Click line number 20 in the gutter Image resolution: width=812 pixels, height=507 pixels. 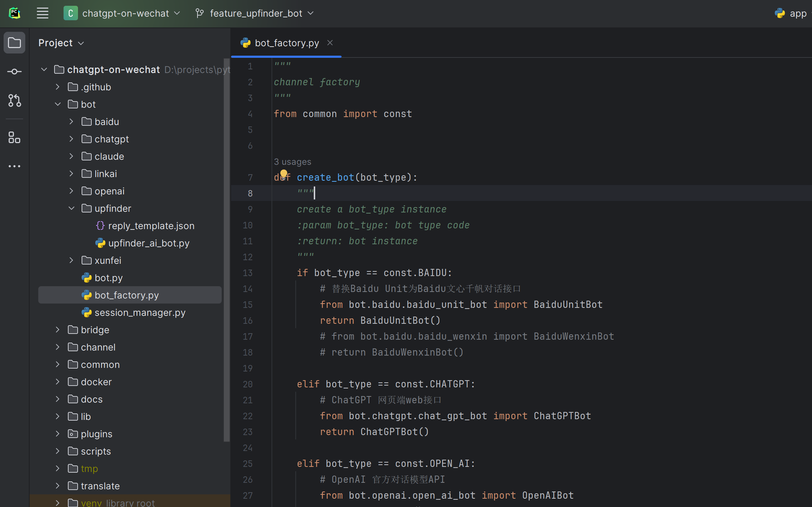click(248, 384)
